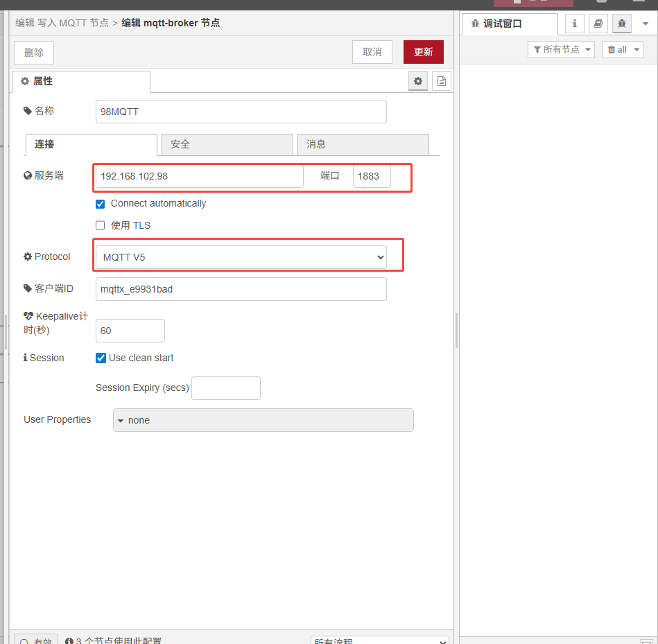Image resolution: width=658 pixels, height=644 pixels.
Task: Open the node description document icon
Action: pos(442,81)
